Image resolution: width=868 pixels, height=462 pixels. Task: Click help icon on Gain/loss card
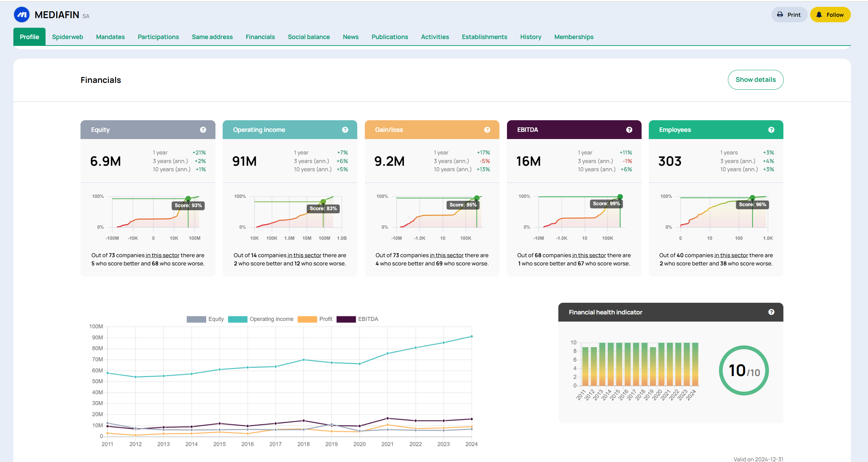(x=487, y=130)
